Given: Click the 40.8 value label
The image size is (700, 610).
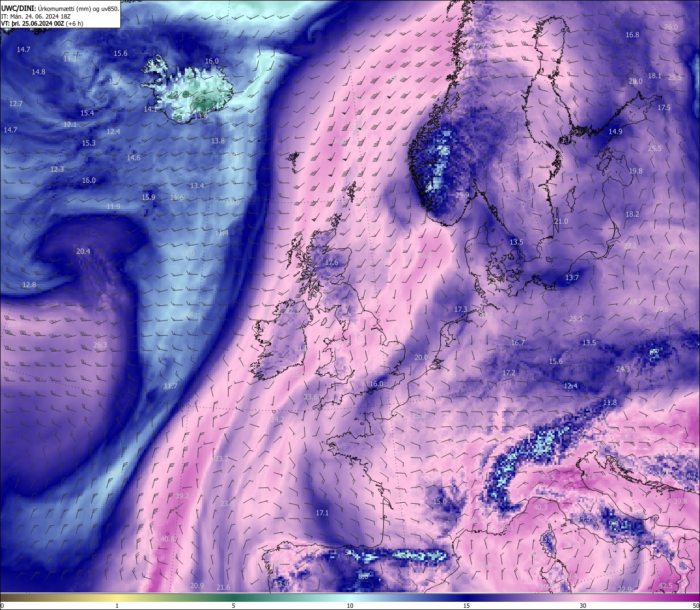Looking at the screenshot, I should click(167, 539).
